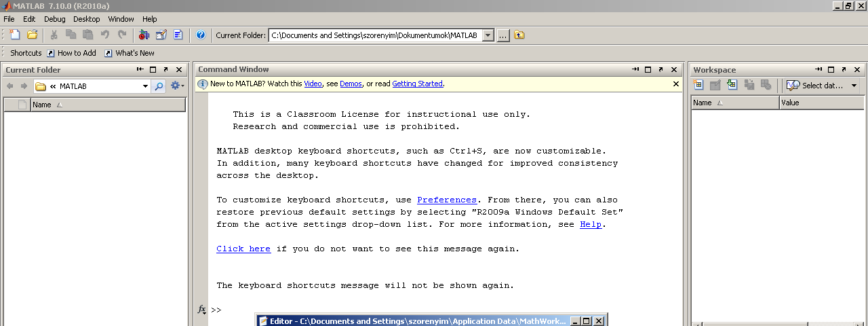Go back in Current Folder panel
This screenshot has width=868, height=326.
point(10,86)
